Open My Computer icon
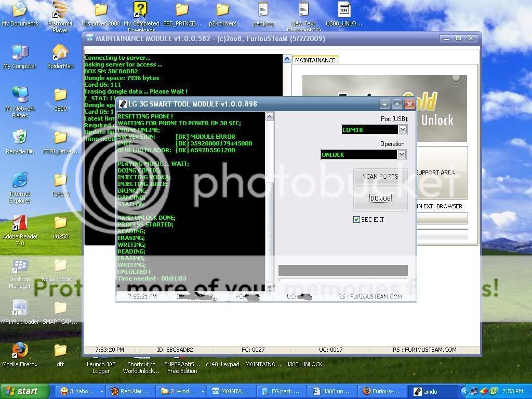This screenshot has width=532, height=399. 20,57
